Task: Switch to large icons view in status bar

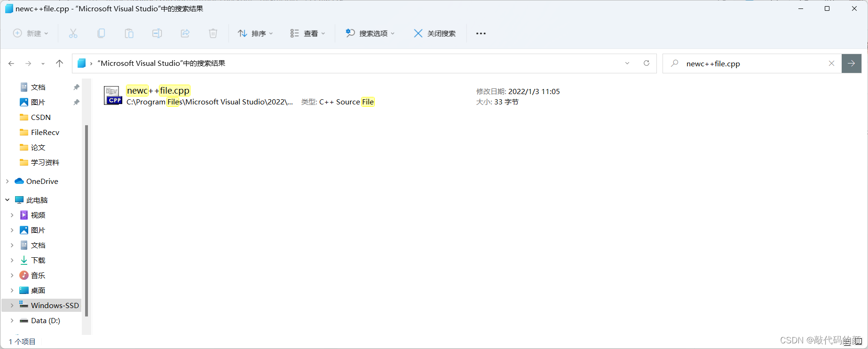Action: pyautogui.click(x=858, y=342)
